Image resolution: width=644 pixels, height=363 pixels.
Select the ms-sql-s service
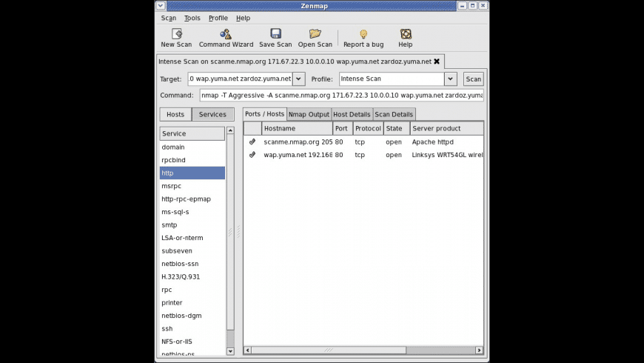click(x=192, y=212)
